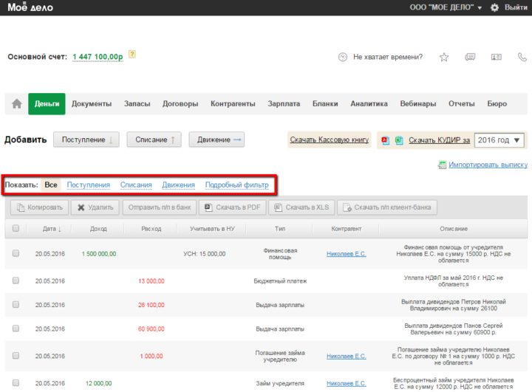Screen dimensions: 532x392
Task: Open the Зарплата menu section
Action: coord(284,104)
